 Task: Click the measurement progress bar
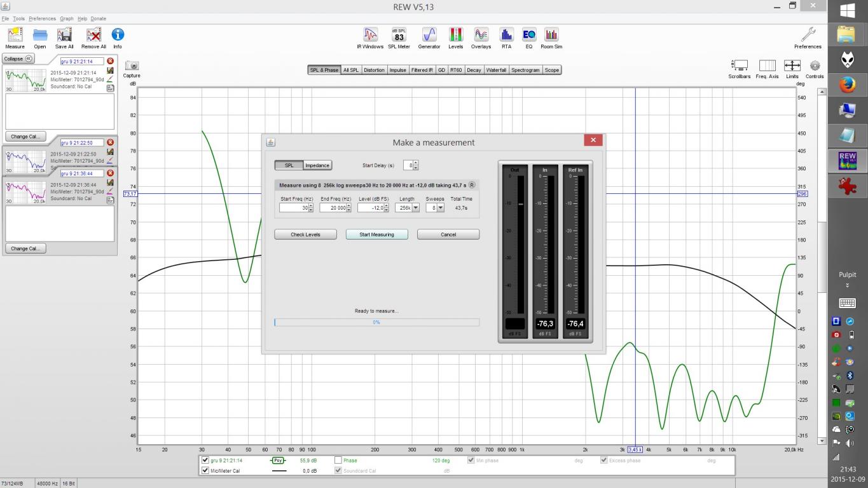coord(376,322)
